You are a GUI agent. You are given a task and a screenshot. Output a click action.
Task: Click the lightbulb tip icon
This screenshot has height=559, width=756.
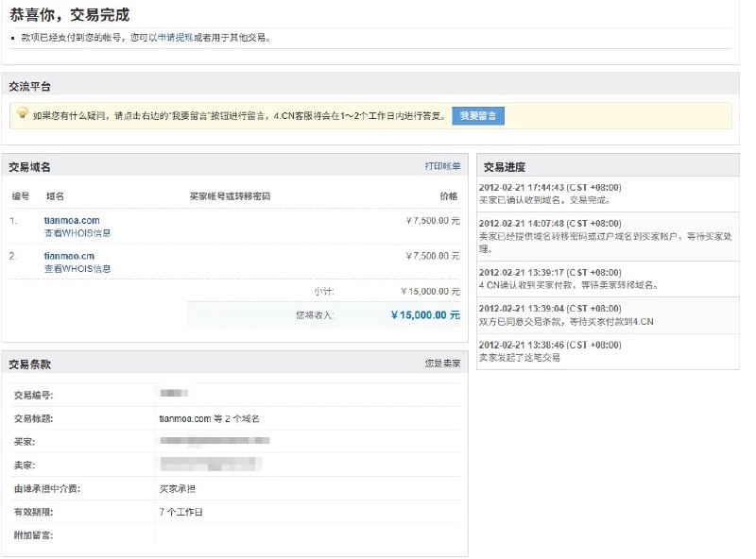22,112
